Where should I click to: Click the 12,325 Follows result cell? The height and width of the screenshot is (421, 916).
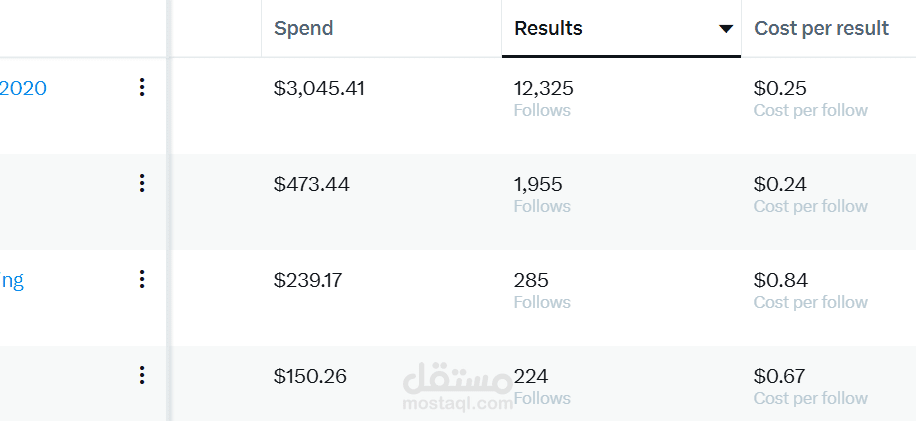(x=544, y=98)
